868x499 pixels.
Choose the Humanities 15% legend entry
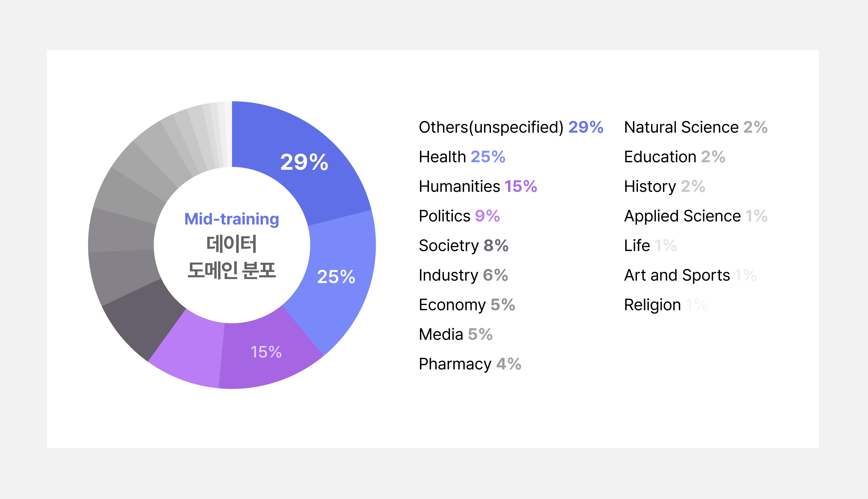477,186
